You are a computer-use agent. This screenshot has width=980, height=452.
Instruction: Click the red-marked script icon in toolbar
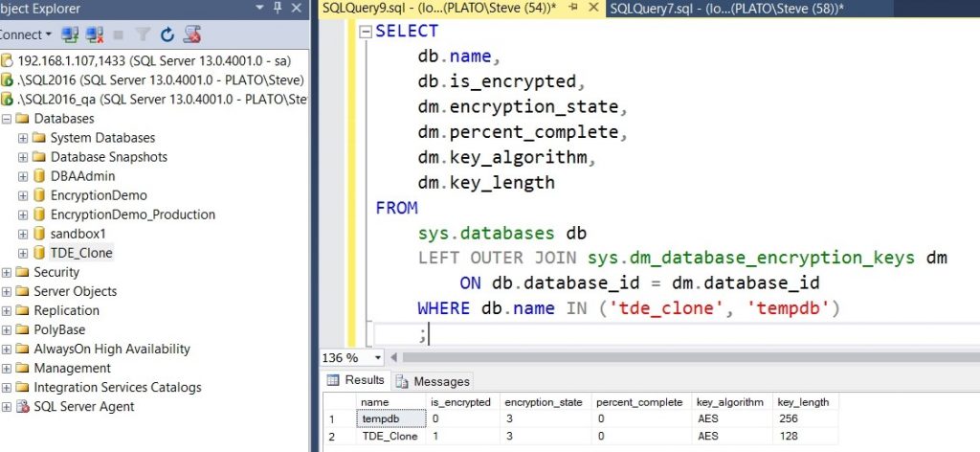click(x=192, y=34)
